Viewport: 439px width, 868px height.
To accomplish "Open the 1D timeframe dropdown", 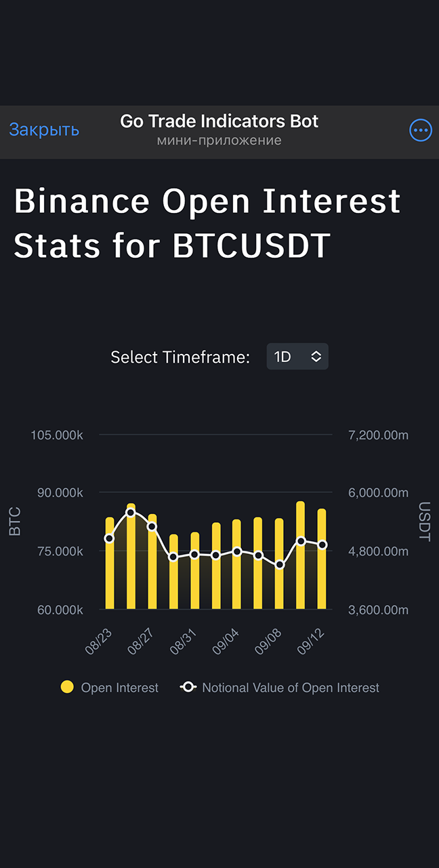I will (297, 357).
